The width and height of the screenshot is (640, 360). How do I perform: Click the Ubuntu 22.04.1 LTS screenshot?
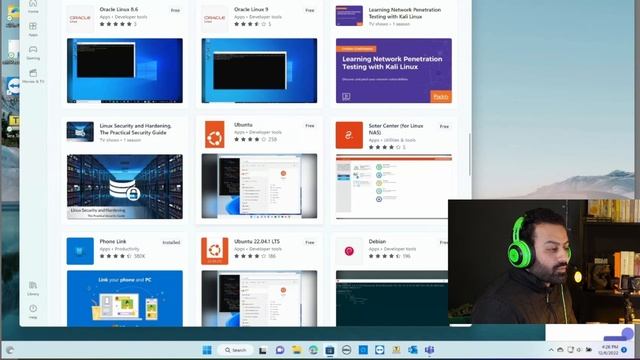[259, 298]
